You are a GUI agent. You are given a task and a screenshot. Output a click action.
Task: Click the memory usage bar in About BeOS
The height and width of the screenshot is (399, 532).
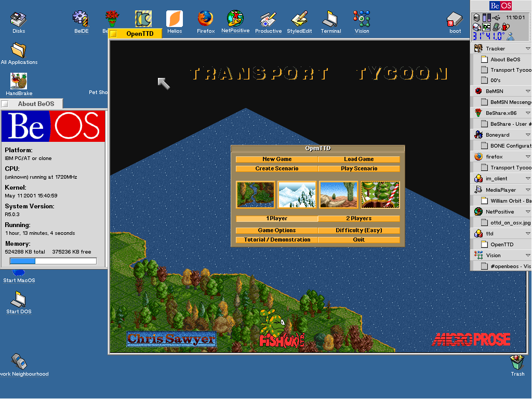(54, 261)
